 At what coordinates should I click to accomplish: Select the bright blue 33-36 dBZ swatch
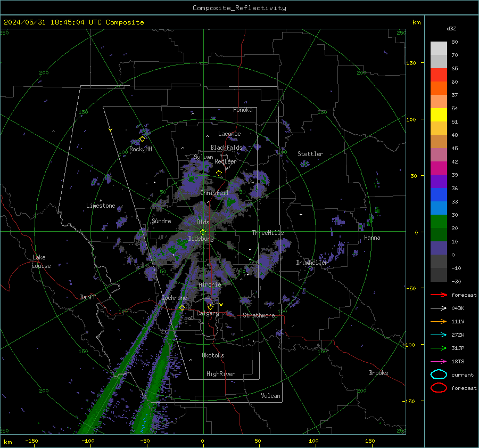pos(439,194)
